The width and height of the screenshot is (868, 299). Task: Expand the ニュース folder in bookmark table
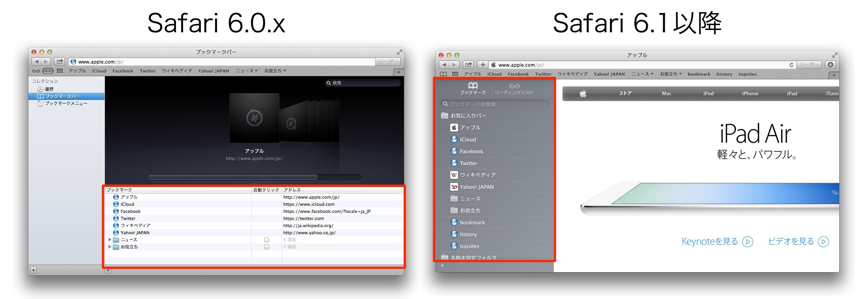pos(110,240)
